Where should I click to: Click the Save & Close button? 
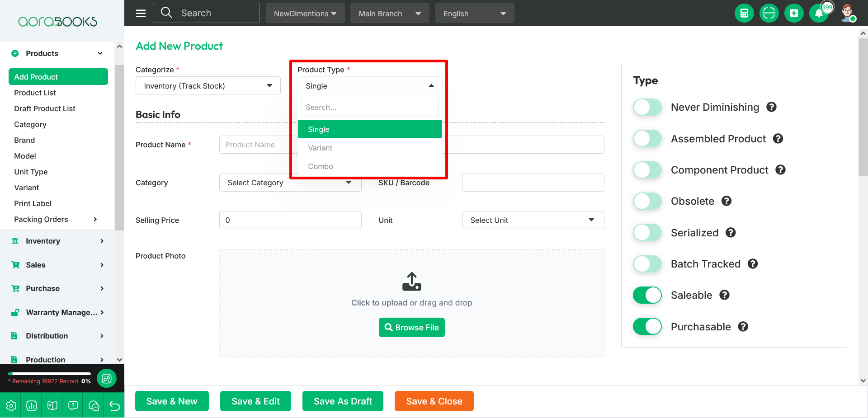click(434, 401)
